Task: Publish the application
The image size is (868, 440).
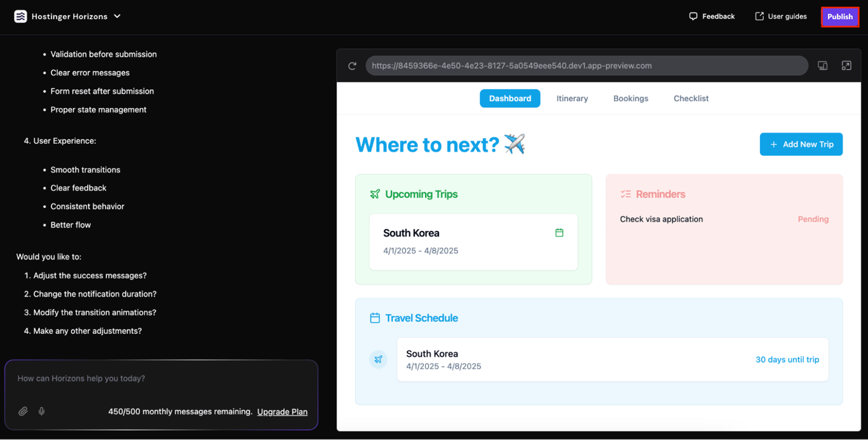Action: click(x=839, y=16)
